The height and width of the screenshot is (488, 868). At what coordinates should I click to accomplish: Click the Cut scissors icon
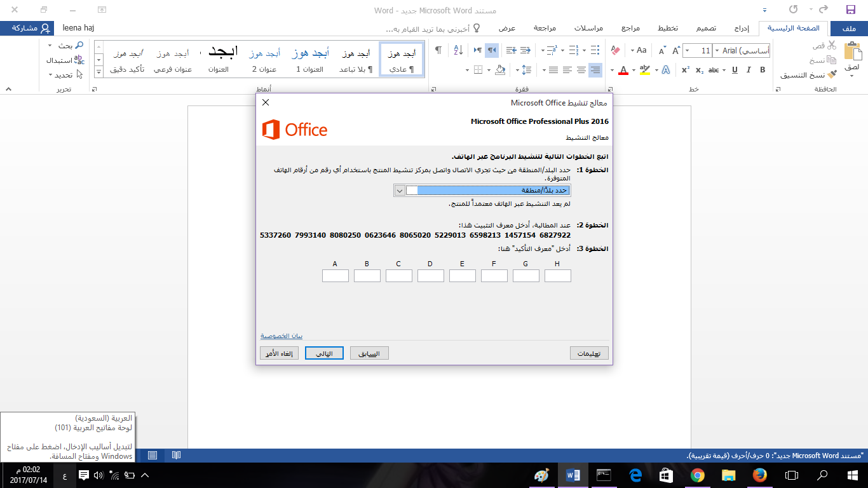(x=832, y=45)
